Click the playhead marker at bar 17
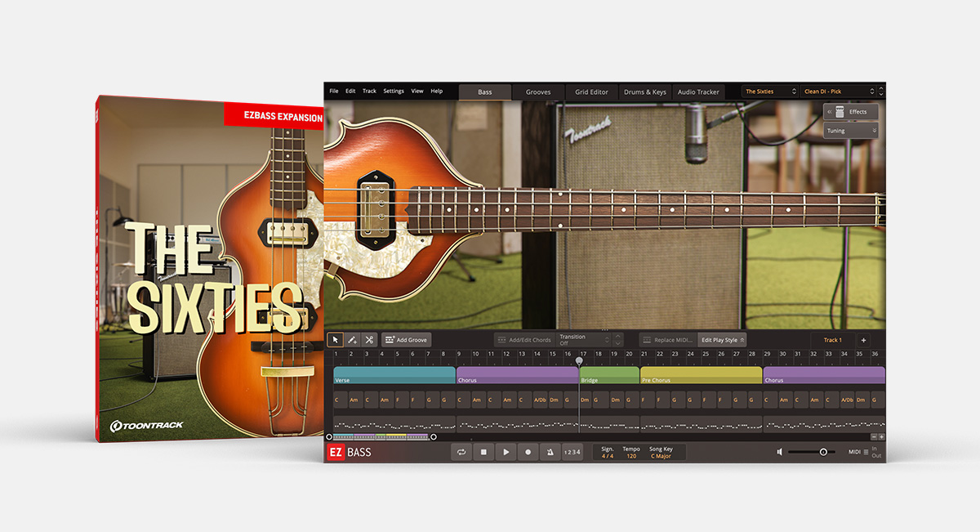Viewport: 980px width, 532px height. pos(579,360)
